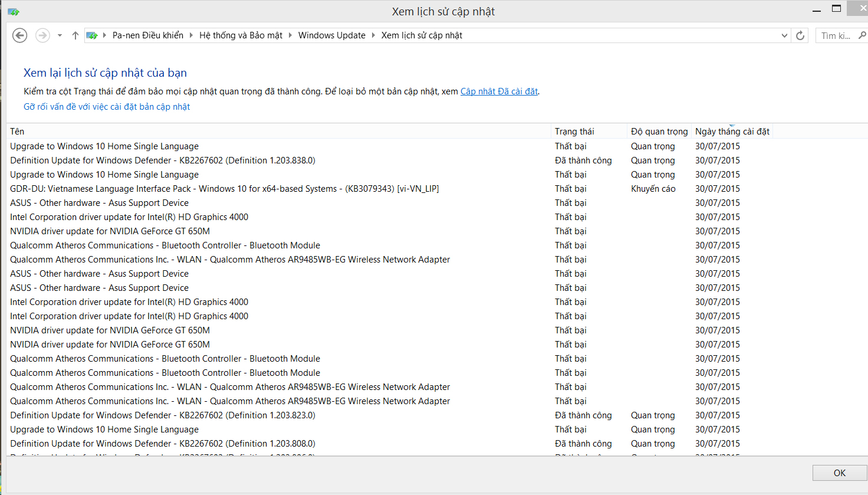This screenshot has width=868, height=495.
Task: Open the recent locations dropdown arrow
Action: (x=60, y=35)
